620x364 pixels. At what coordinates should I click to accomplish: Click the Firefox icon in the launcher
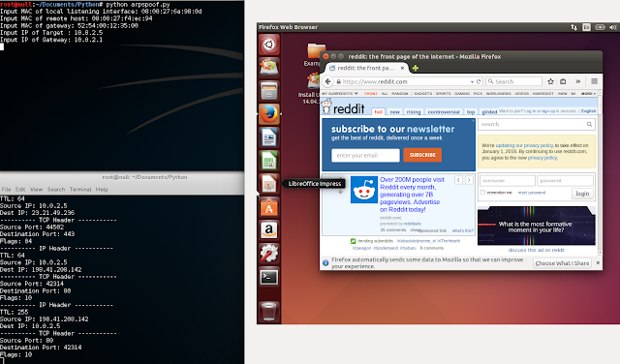[x=269, y=114]
